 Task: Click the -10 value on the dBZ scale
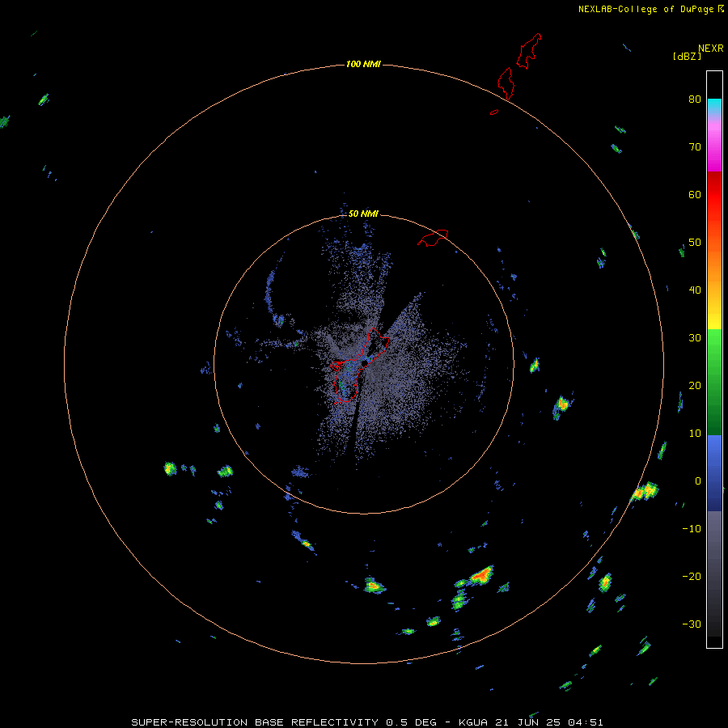[692, 528]
